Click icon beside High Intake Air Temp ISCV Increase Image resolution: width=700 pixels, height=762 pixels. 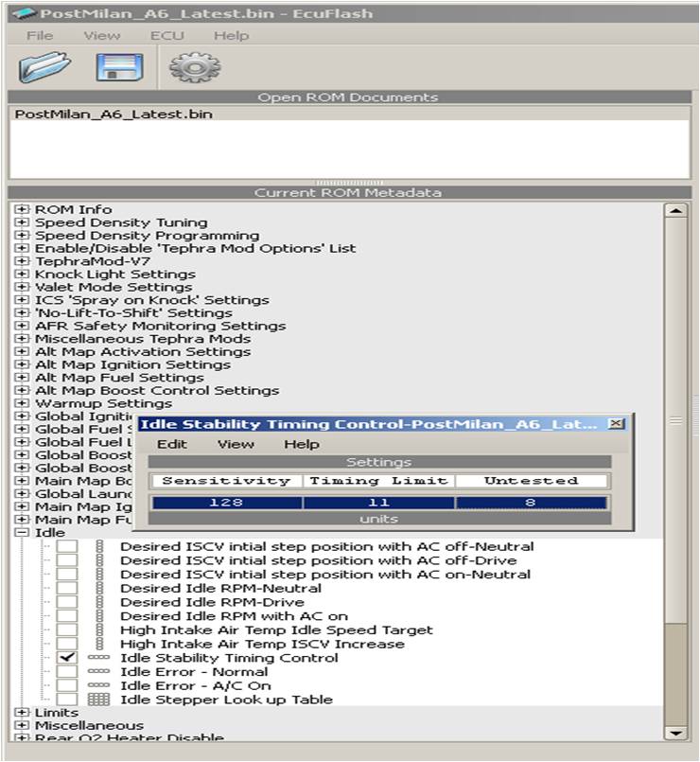[x=99, y=644]
